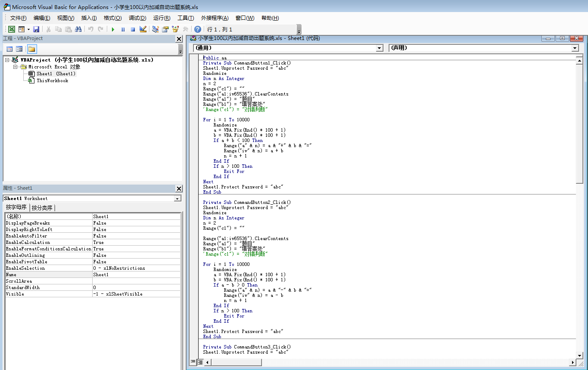This screenshot has width=588, height=370.
Task: Close the 属性 - Sheet1 properties panel
Action: pyautogui.click(x=179, y=188)
